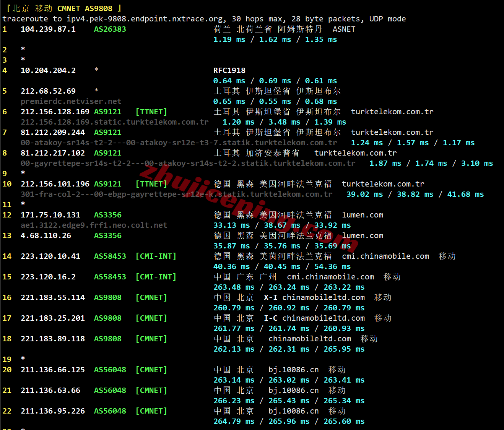Click the I-C label on hop 17
Image resolution: width=504 pixels, height=430 pixels.
pyautogui.click(x=271, y=318)
